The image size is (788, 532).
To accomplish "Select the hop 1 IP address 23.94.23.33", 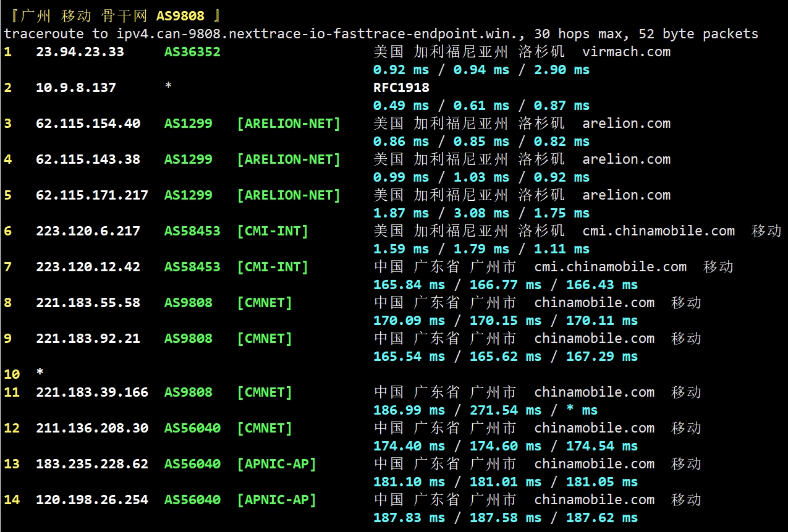I will point(80,52).
